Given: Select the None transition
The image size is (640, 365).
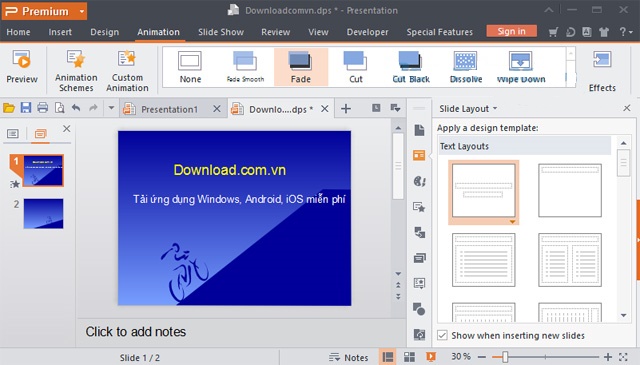Looking at the screenshot, I should tap(190, 67).
